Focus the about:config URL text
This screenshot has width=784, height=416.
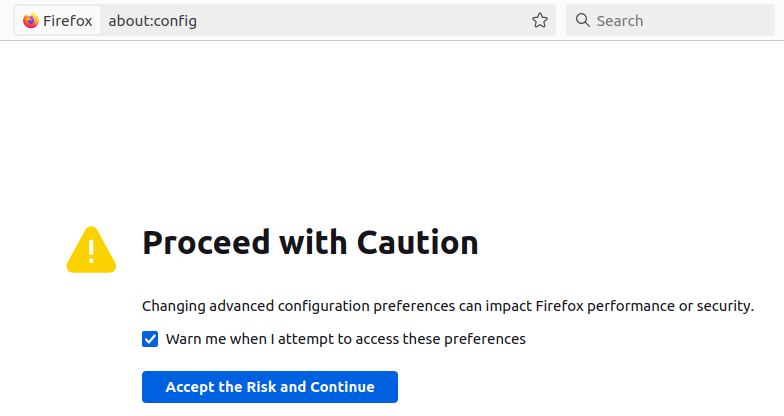152,21
